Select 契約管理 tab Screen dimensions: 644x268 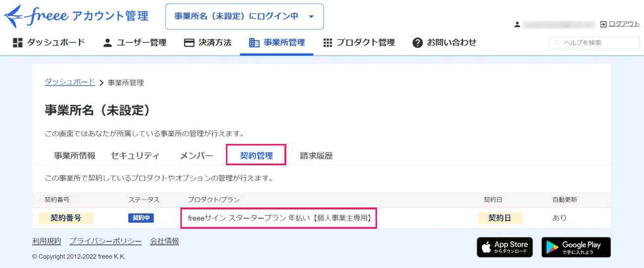coord(257,155)
